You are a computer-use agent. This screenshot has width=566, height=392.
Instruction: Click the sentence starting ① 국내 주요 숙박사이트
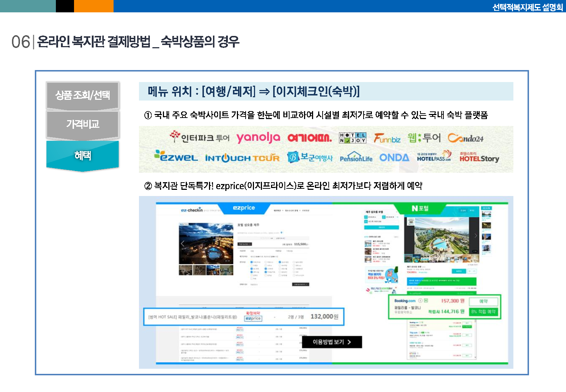click(316, 115)
